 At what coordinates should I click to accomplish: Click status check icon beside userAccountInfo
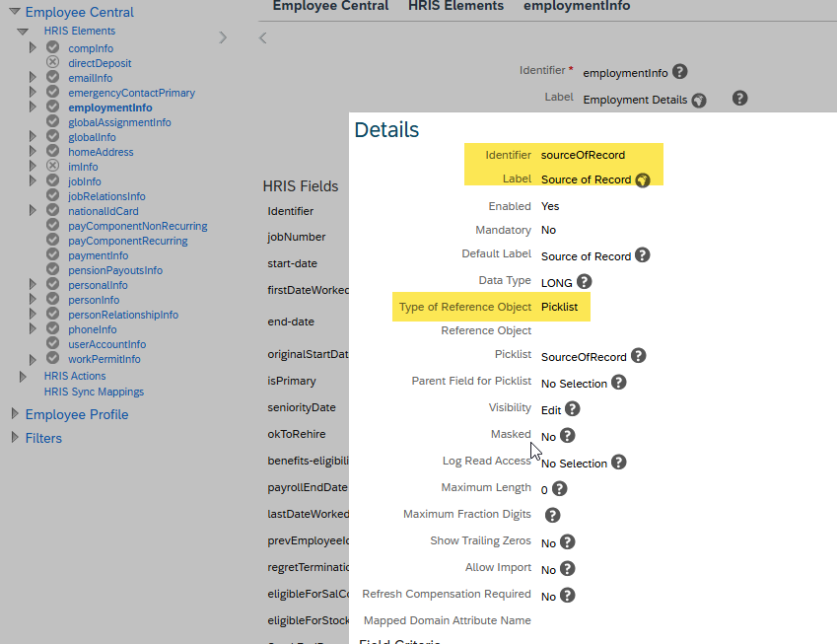pyautogui.click(x=52, y=343)
